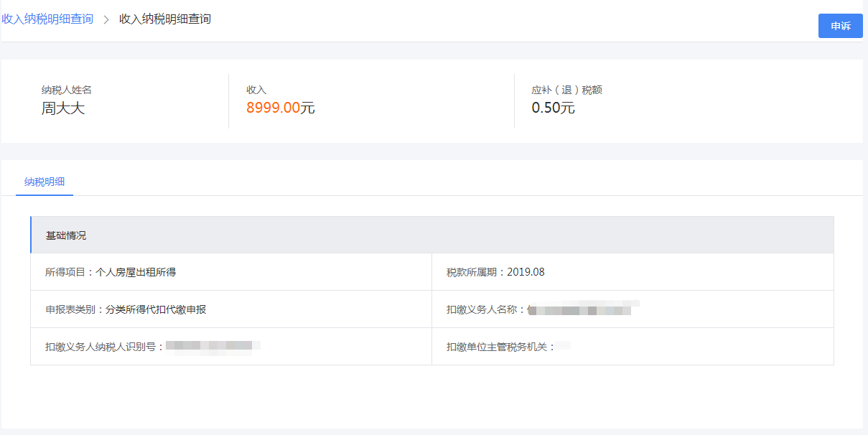Click the blurred taxpayer identification number
The height and width of the screenshot is (435, 868).
213,347
